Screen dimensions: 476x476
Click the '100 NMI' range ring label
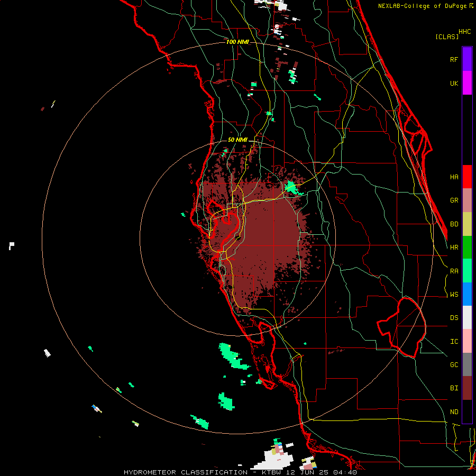237,42
